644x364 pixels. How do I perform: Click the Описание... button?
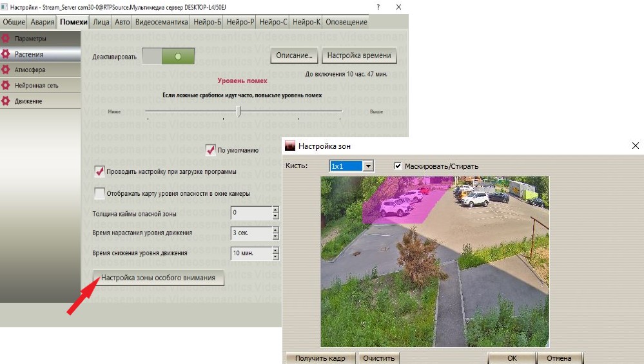tap(294, 55)
